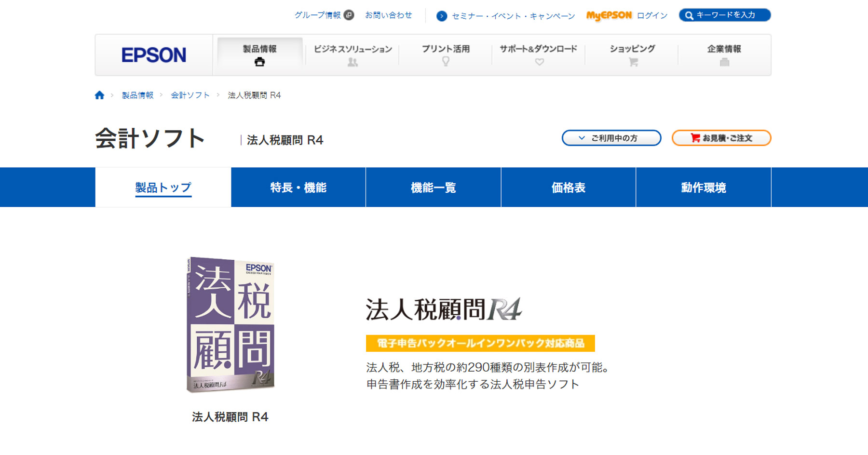This screenshot has width=868, height=455.
Task: Click the printer icon under 製品情報
Action: 259,62
